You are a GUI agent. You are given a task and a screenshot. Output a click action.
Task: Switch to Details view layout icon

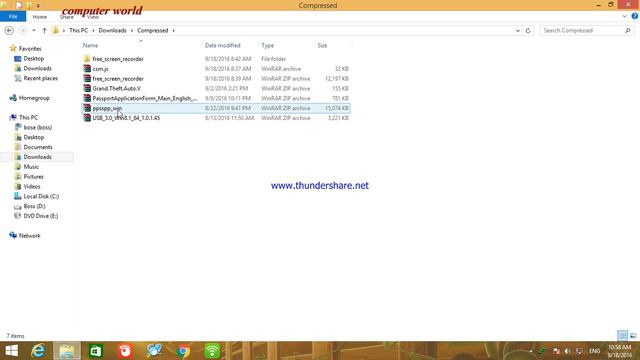622,336
